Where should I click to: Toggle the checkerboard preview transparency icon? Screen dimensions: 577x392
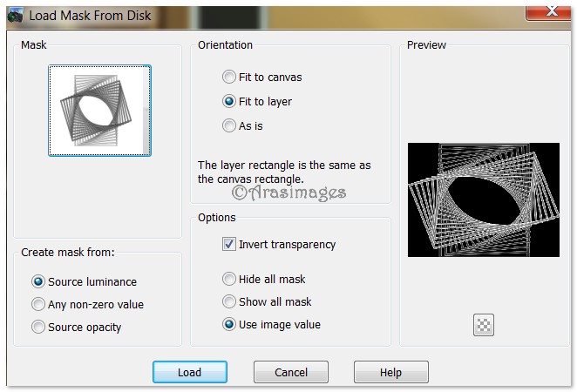click(483, 325)
